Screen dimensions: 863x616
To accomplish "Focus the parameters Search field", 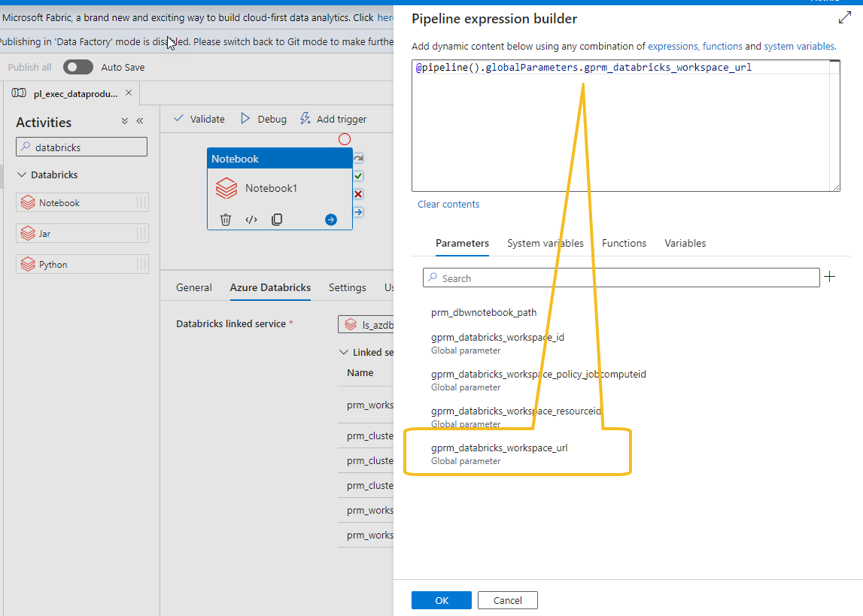I will pyautogui.click(x=621, y=278).
